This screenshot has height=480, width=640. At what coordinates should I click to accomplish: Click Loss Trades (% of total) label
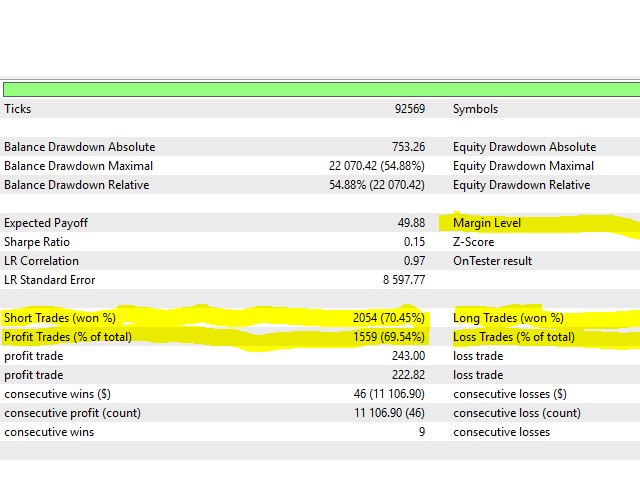pos(514,337)
